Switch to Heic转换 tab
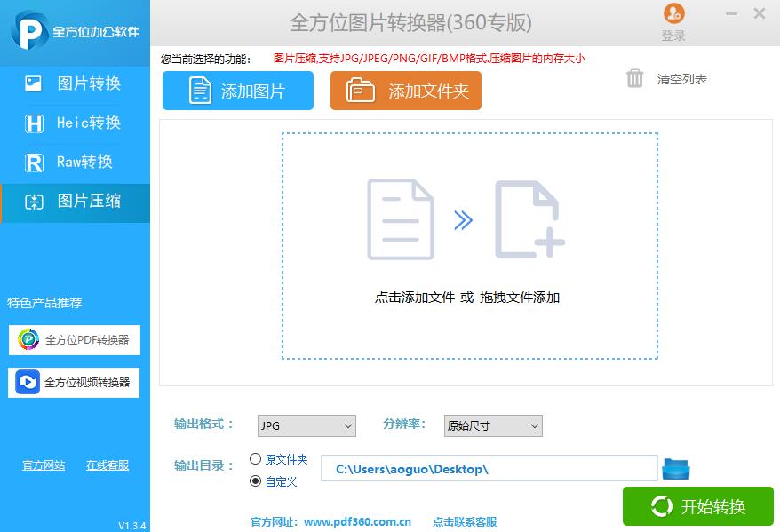This screenshot has width=780, height=532. (76, 123)
